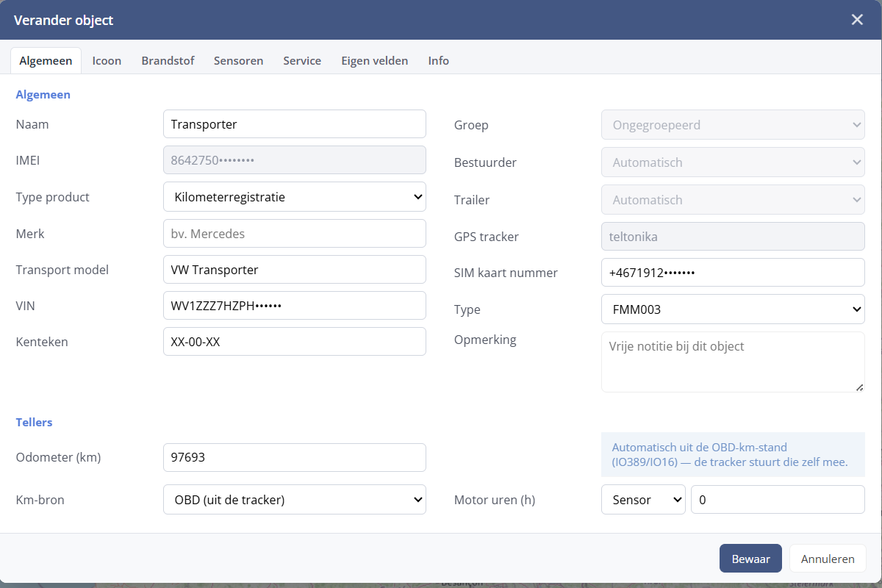The width and height of the screenshot is (882, 588).
Task: Click the Motor uren (h) label
Action: click(x=495, y=500)
